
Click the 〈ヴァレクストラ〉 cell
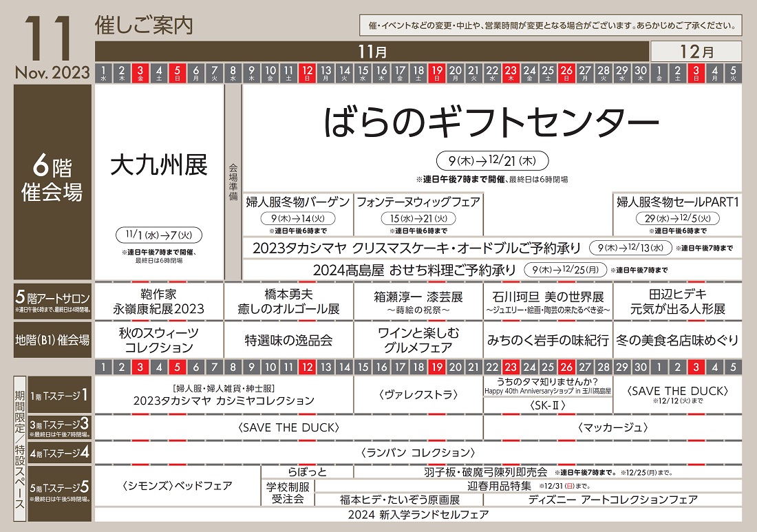(x=418, y=395)
